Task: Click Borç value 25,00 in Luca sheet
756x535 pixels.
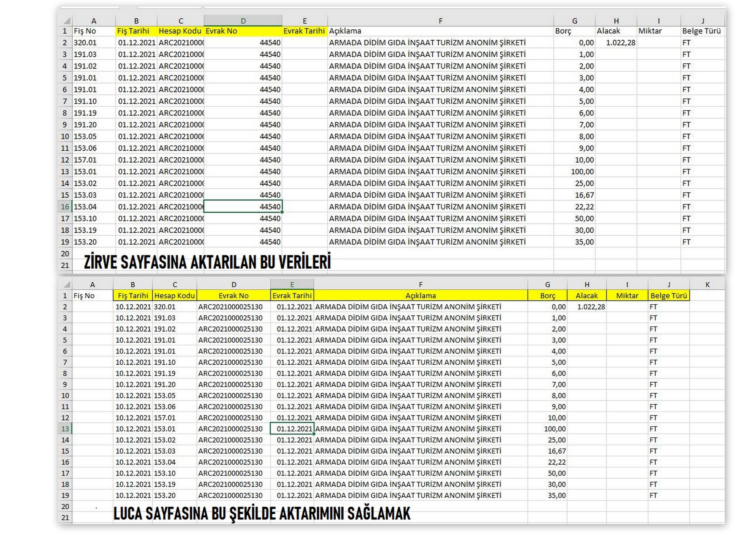Action: (x=547, y=440)
